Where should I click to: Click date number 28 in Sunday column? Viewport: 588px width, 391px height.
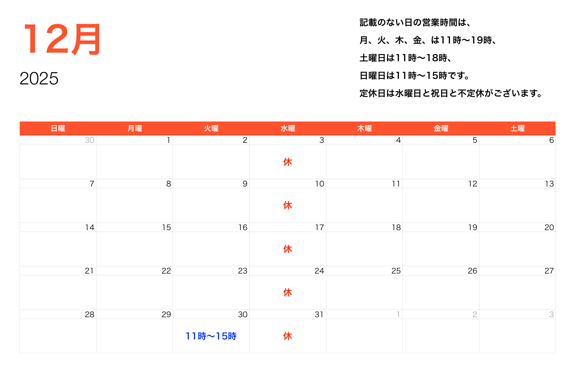point(89,315)
